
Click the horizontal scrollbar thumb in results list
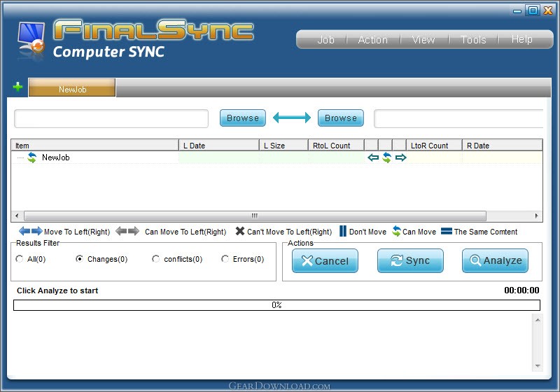[255, 216]
